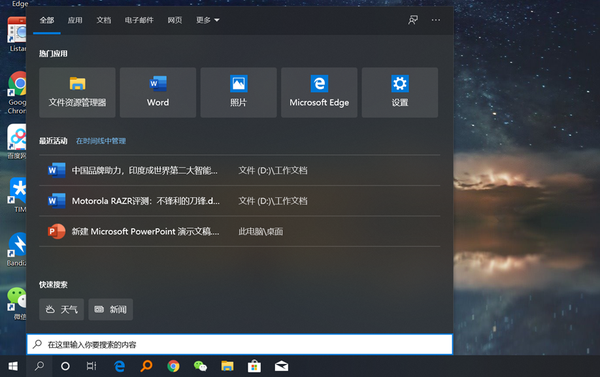Open the 文件资源管理器 tile
The width and height of the screenshot is (600, 377).
[x=77, y=93]
